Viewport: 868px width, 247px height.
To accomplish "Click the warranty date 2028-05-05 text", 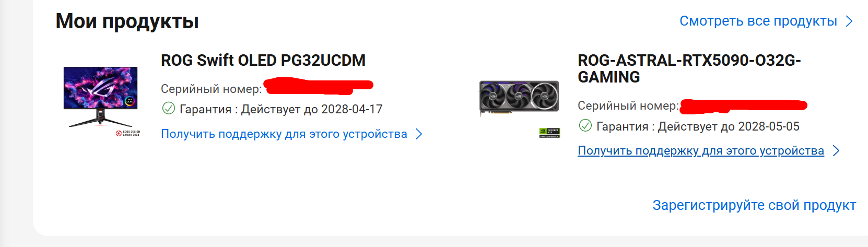I will pyautogui.click(x=769, y=126).
